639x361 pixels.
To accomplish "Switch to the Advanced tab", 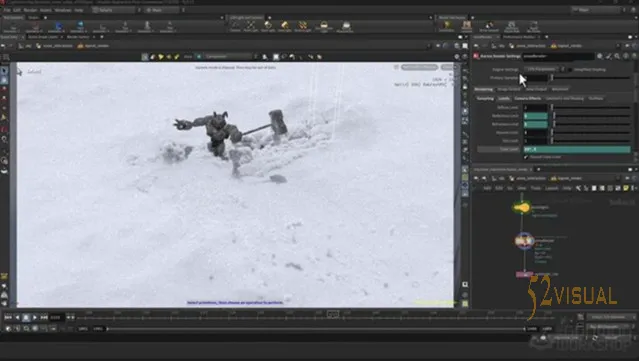I will click(560, 89).
